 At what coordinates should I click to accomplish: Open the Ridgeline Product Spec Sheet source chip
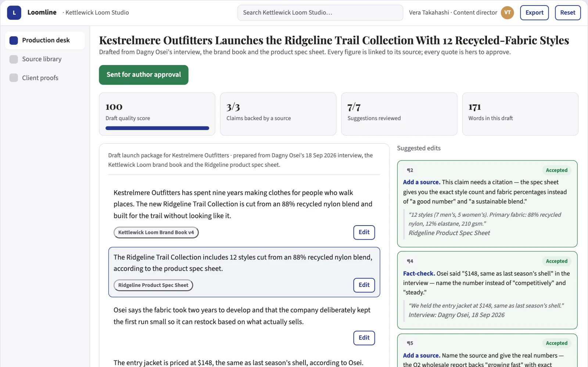[x=153, y=285]
